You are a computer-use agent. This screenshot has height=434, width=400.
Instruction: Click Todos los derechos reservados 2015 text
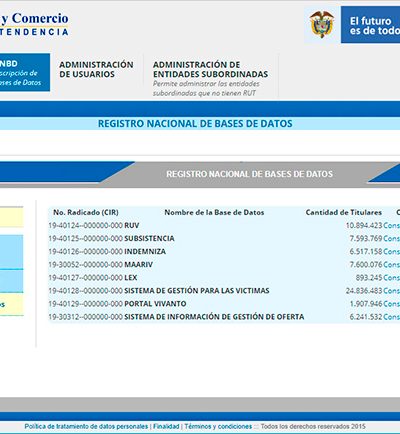click(x=313, y=426)
